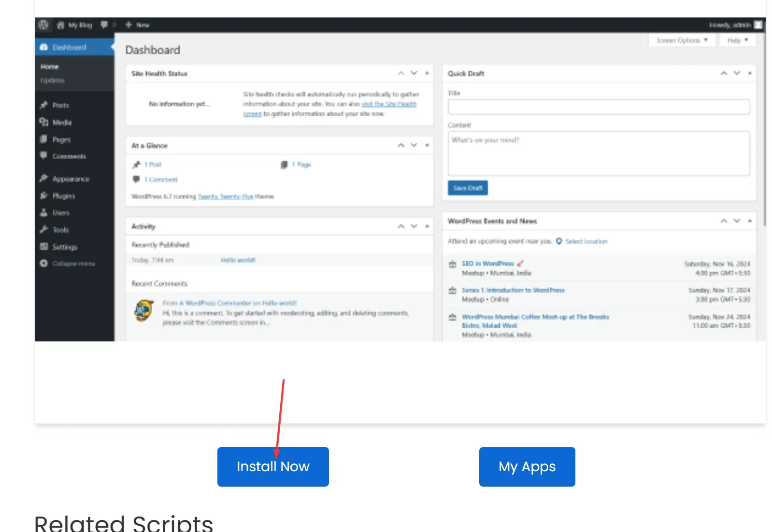Click the Recent Comments heading
772x532 pixels.
[159, 283]
